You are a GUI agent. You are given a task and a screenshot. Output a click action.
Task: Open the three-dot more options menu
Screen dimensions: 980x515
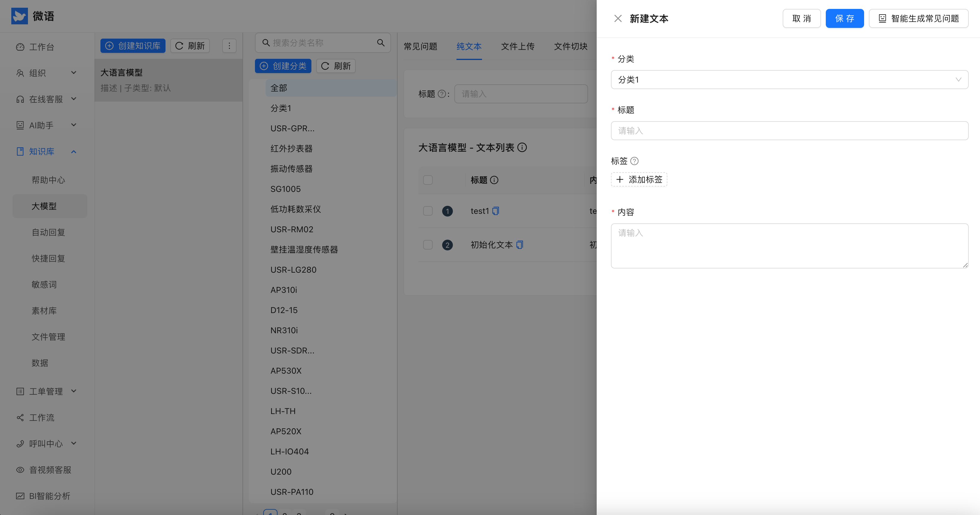coord(229,46)
